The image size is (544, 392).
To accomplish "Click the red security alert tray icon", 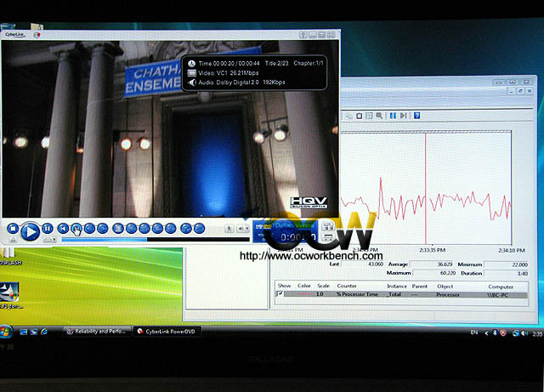I will (x=502, y=332).
